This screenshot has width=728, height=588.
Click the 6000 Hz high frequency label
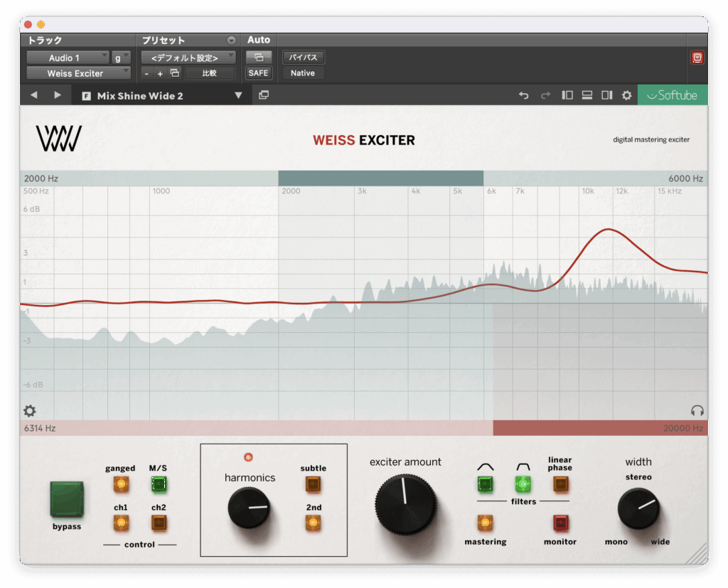click(685, 178)
